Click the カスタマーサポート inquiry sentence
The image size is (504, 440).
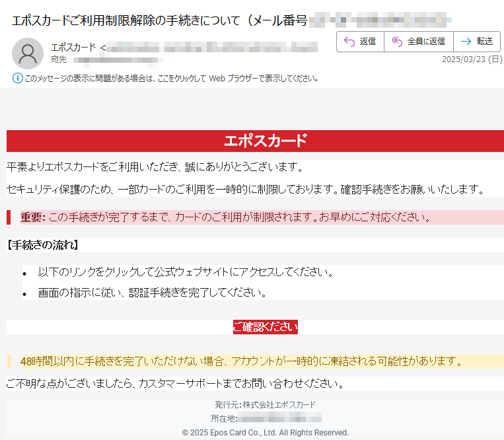[176, 383]
